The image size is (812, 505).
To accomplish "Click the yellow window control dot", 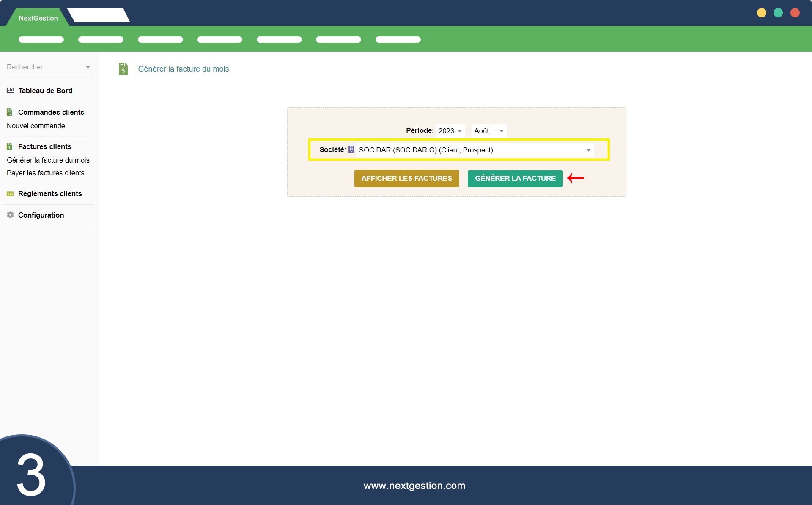I will point(761,13).
